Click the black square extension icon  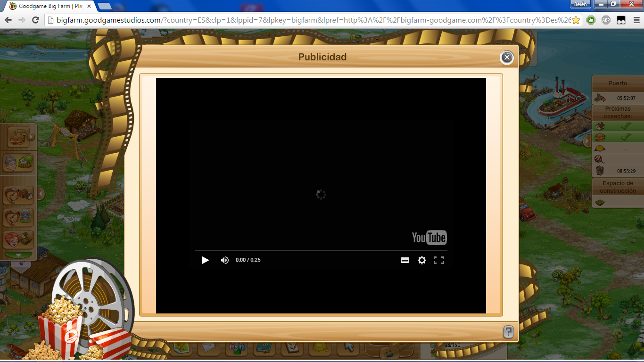(621, 20)
